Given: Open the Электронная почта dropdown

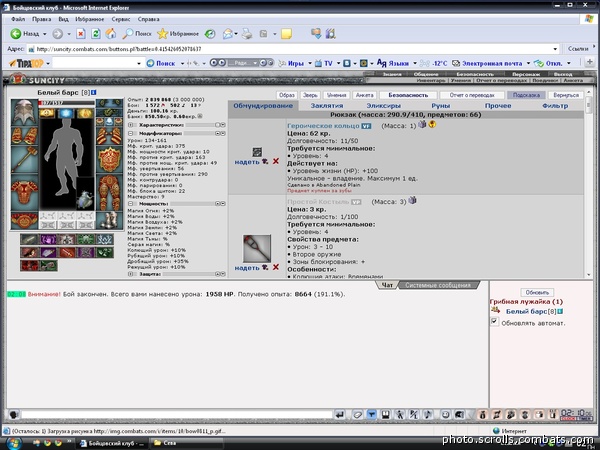Looking at the screenshot, I should [x=528, y=63].
